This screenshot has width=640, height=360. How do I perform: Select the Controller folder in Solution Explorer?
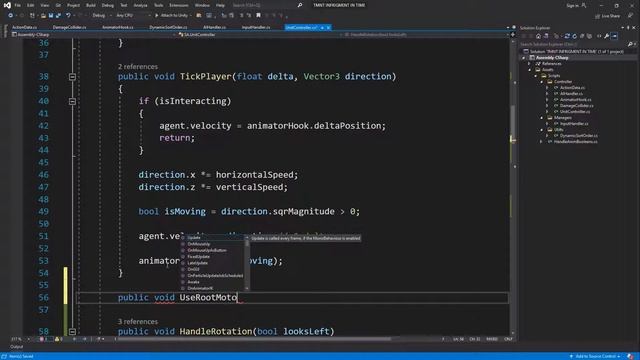563,82
